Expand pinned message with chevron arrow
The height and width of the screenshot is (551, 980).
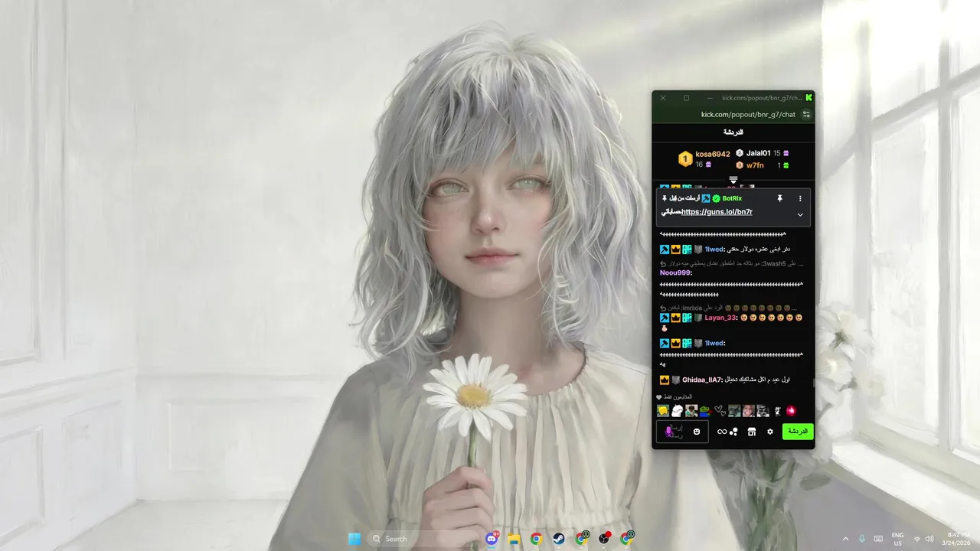coord(800,215)
